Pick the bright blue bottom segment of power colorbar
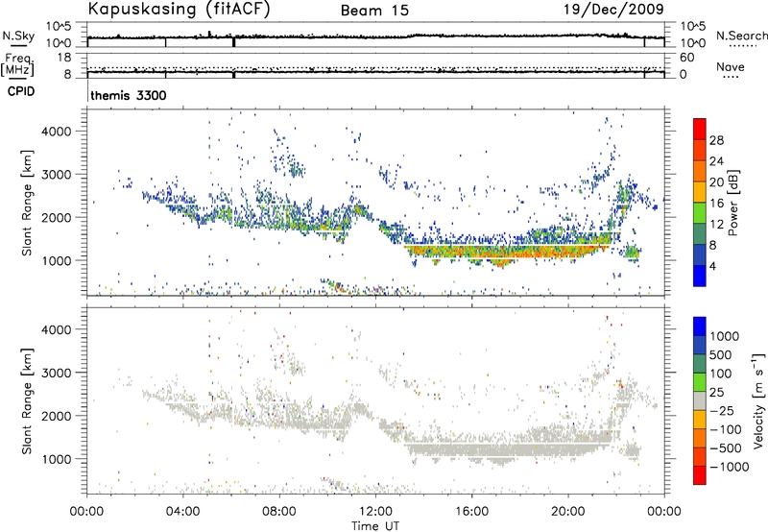 coord(700,277)
